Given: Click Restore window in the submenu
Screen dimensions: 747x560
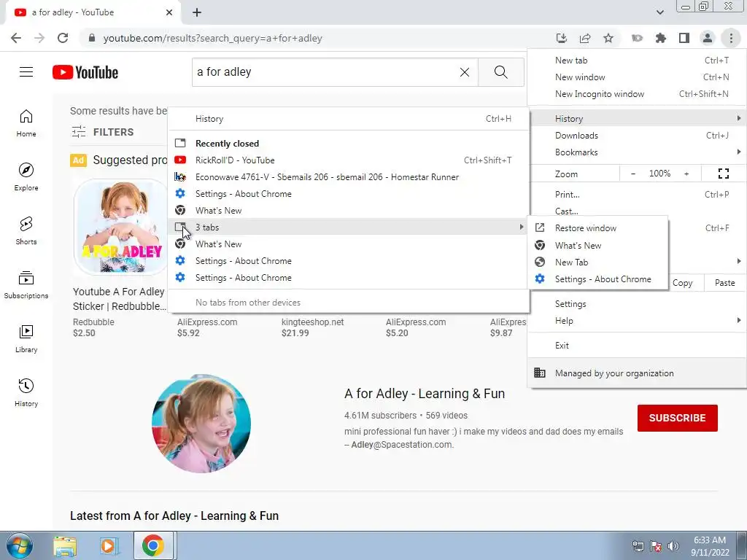Looking at the screenshot, I should (597, 228).
